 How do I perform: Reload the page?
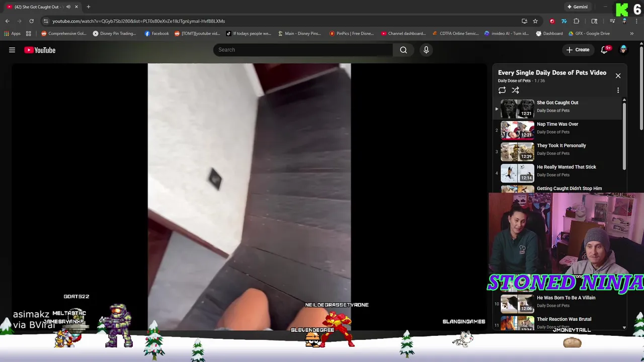point(31,21)
